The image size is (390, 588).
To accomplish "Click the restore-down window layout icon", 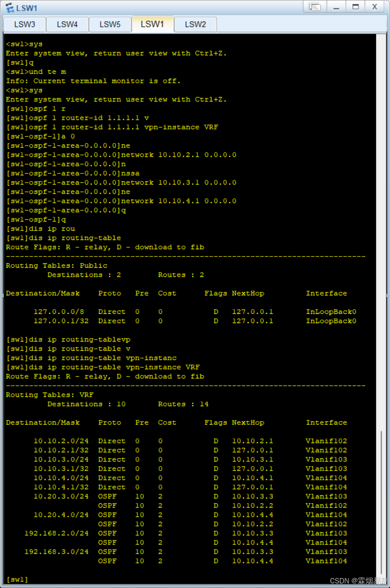I will click(x=315, y=7).
